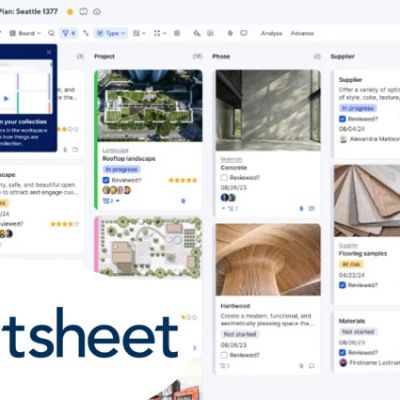
Task: Select the Project column header
Action: 104,56
